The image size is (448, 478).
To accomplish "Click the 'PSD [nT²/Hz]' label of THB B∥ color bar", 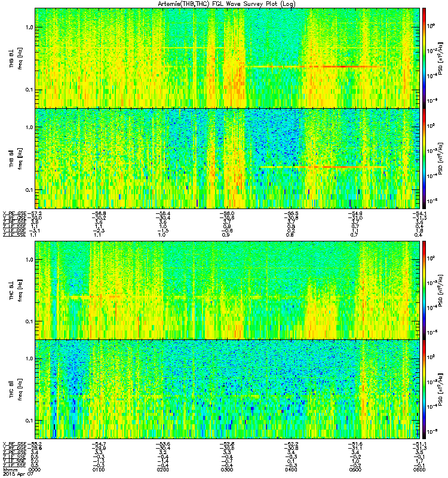I will 441,158.
